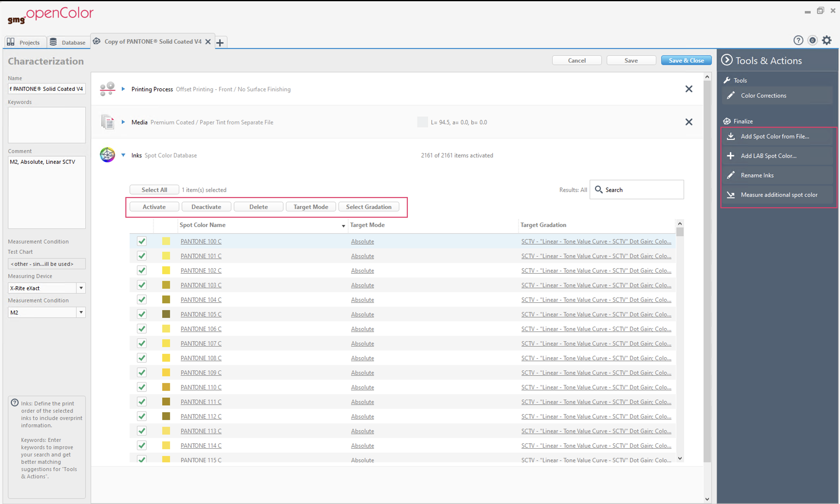Click the Target Mode button
Viewport: 840px width, 504px height.
311,207
